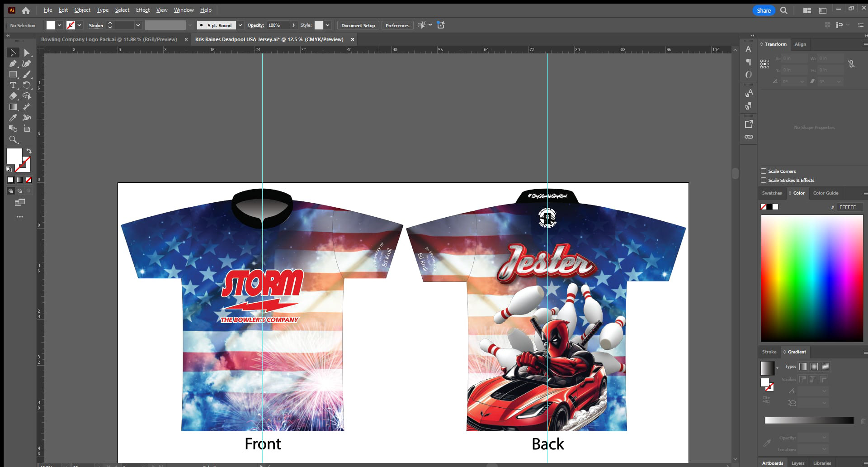Select the Type tool
868x467 pixels.
(x=13, y=86)
